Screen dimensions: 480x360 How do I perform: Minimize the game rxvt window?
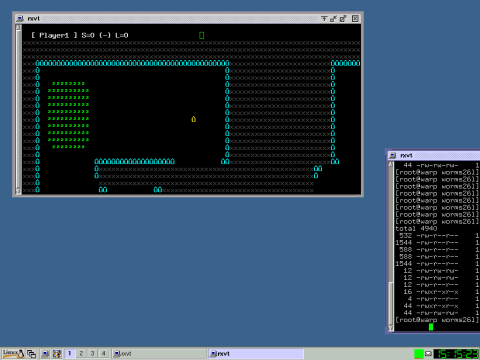pos(333,18)
